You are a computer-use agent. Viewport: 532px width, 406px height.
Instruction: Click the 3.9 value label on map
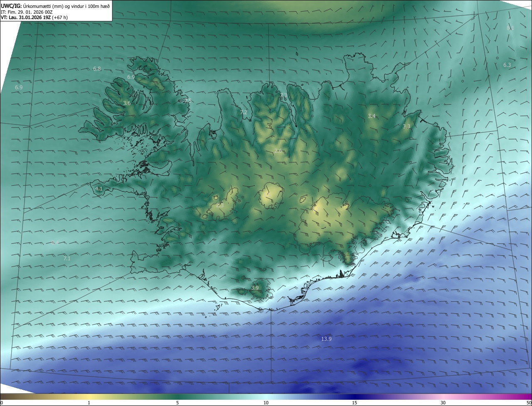tap(255, 288)
